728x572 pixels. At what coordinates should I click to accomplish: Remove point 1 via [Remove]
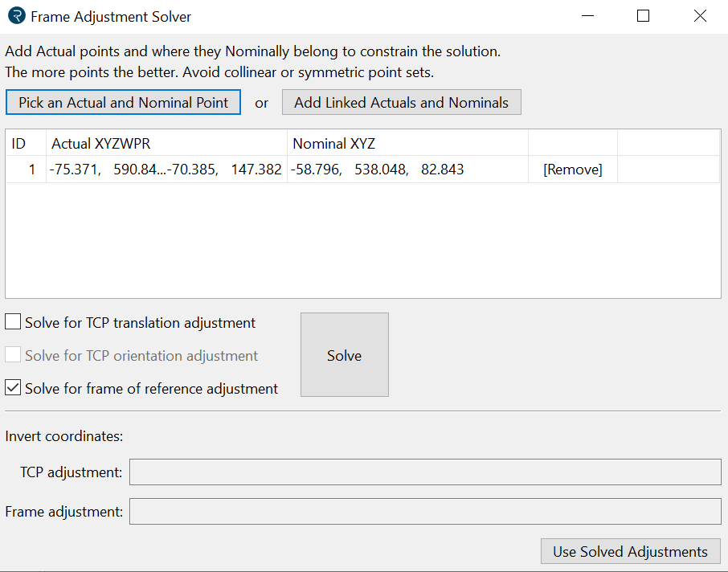click(x=572, y=170)
